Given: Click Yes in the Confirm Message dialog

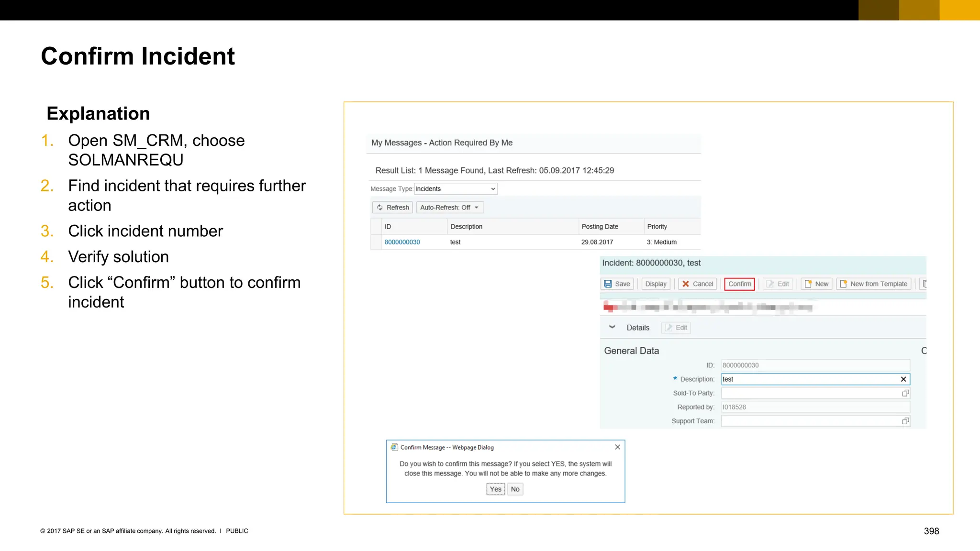Looking at the screenshot, I should click(496, 489).
